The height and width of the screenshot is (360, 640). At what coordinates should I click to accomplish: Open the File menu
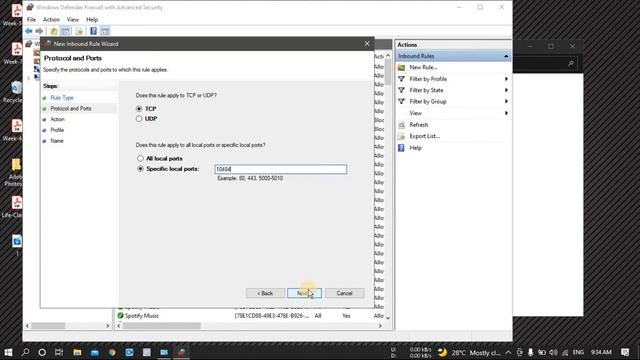(31, 20)
